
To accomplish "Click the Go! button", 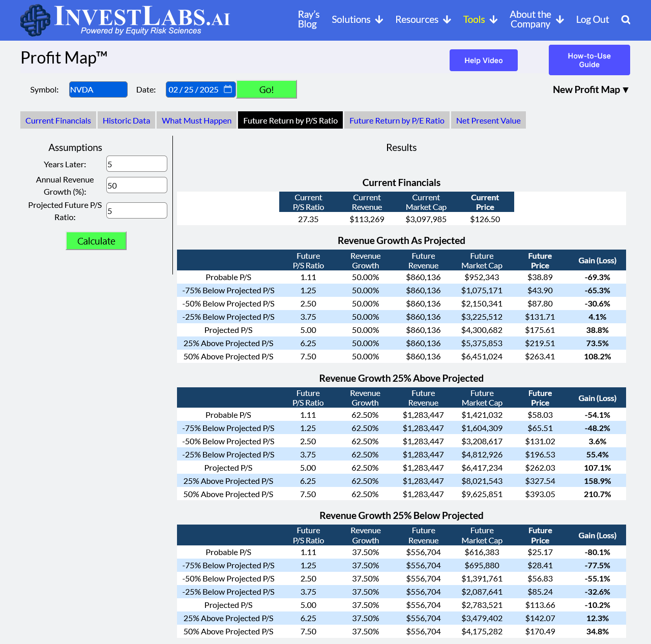I will click(x=267, y=89).
